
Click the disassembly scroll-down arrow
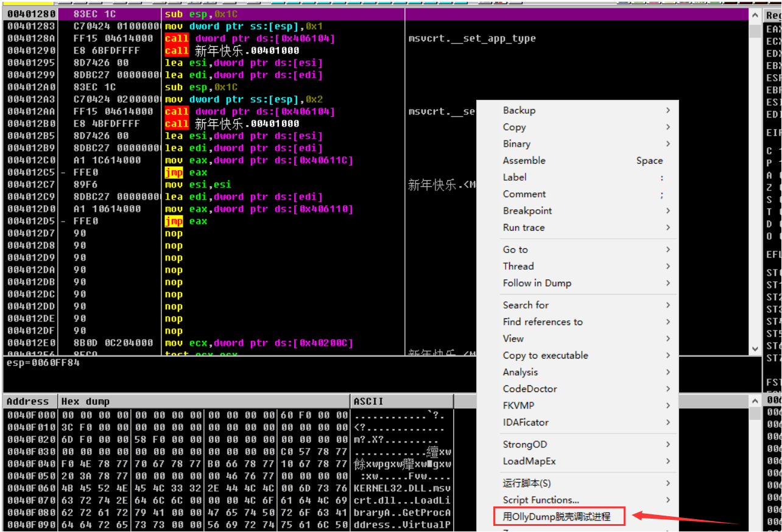coord(755,349)
